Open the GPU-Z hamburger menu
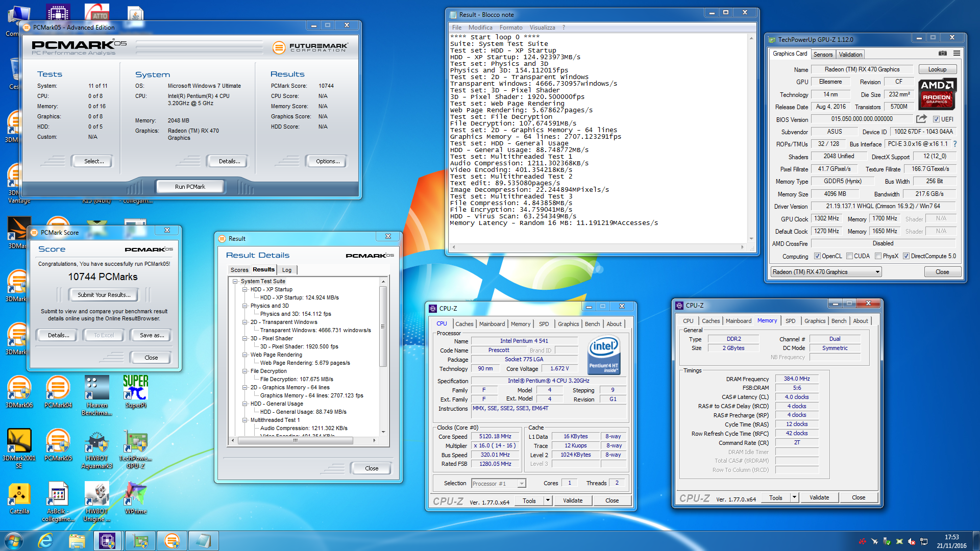980x551 pixels. tap(957, 54)
